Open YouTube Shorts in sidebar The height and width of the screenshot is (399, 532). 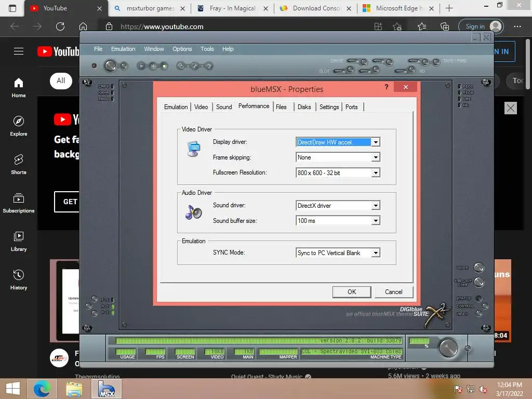[18, 165]
